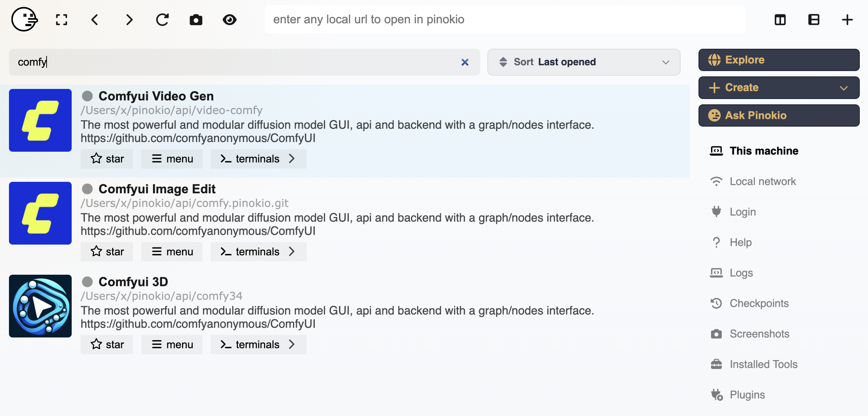Screen dimensions: 868x416
Task: Click the refresh page icon
Action: pyautogui.click(x=162, y=20)
